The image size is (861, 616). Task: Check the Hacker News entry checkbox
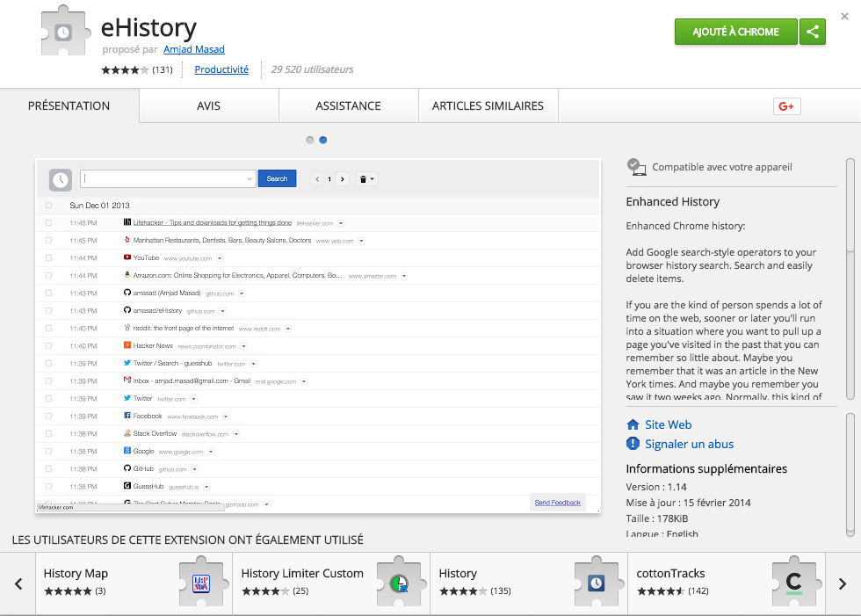[x=48, y=346]
